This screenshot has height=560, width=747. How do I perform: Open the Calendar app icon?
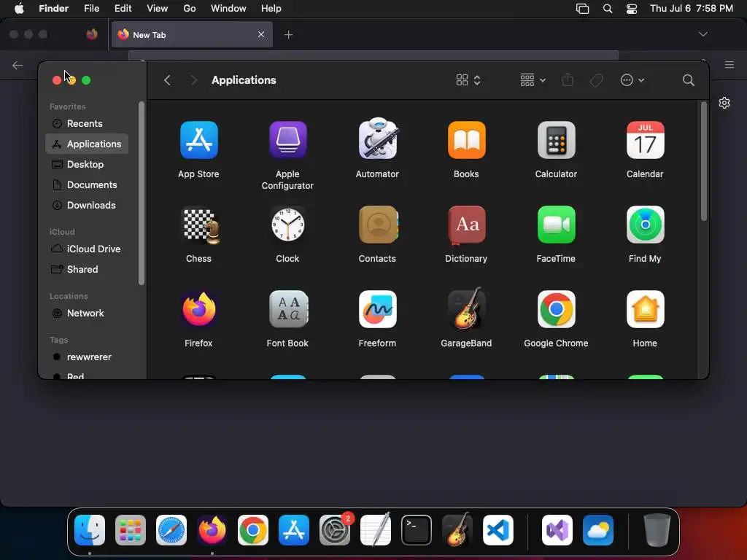click(645, 140)
